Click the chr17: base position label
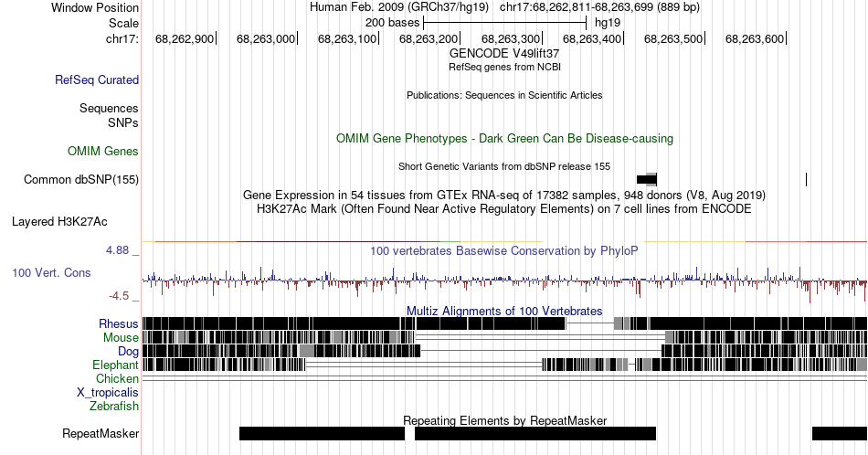This screenshot has height=455, width=868. (122, 38)
